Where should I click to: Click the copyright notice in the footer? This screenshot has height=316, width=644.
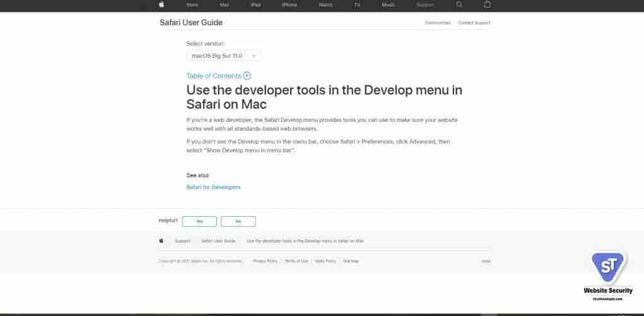coord(201,261)
